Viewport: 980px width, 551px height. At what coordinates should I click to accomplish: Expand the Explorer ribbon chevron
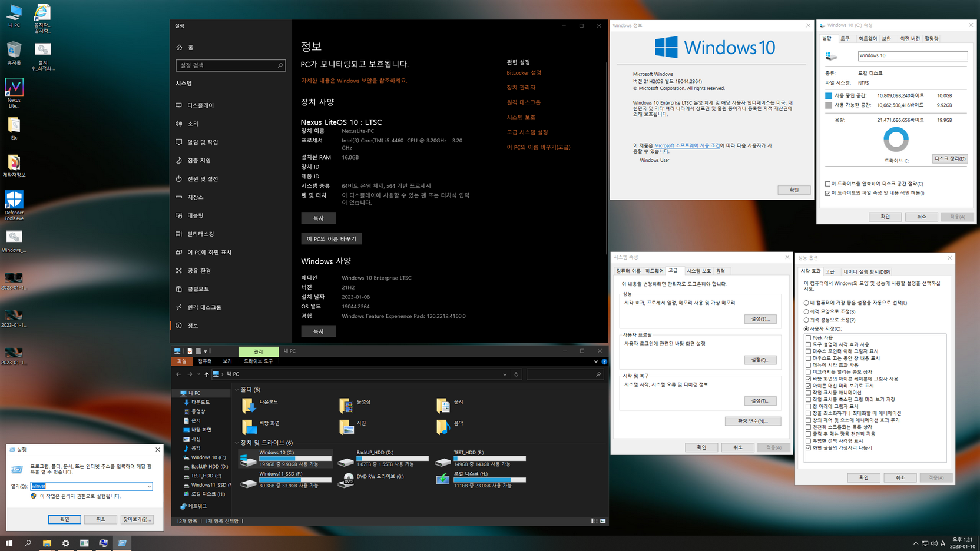[x=596, y=361]
